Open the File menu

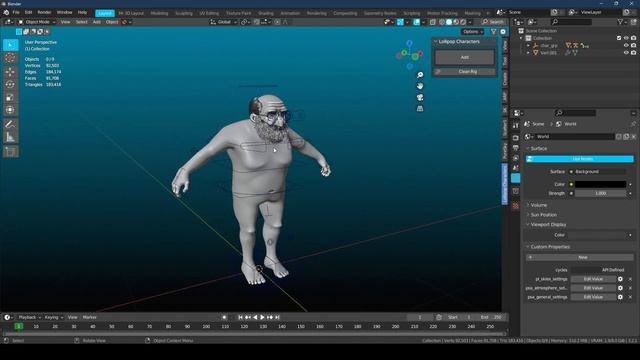coord(16,13)
